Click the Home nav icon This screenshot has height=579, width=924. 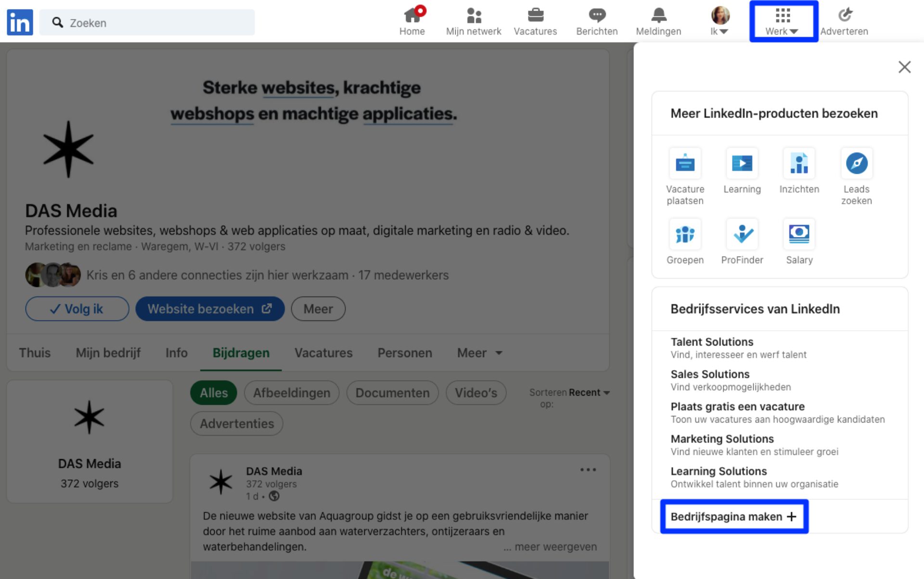coord(412,22)
